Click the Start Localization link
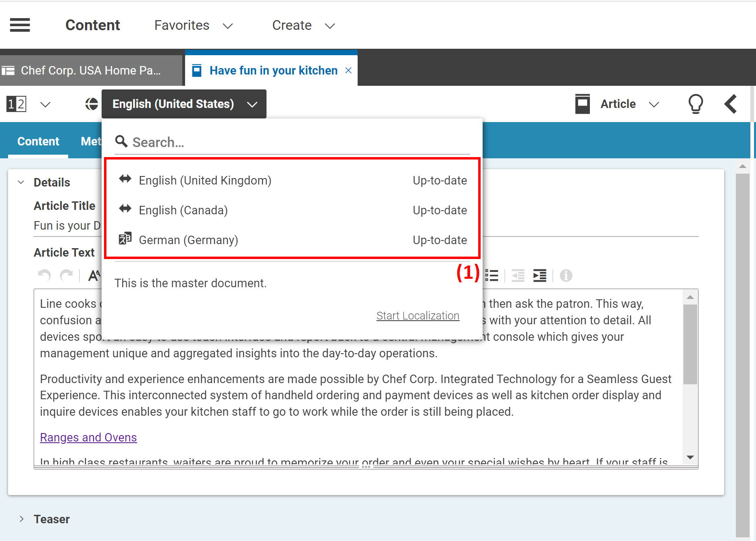756x541 pixels. [418, 316]
